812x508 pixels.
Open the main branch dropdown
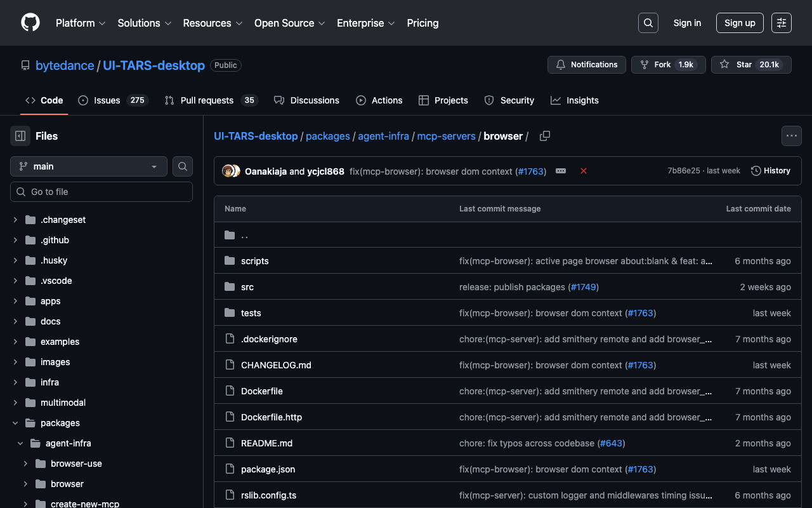89,166
